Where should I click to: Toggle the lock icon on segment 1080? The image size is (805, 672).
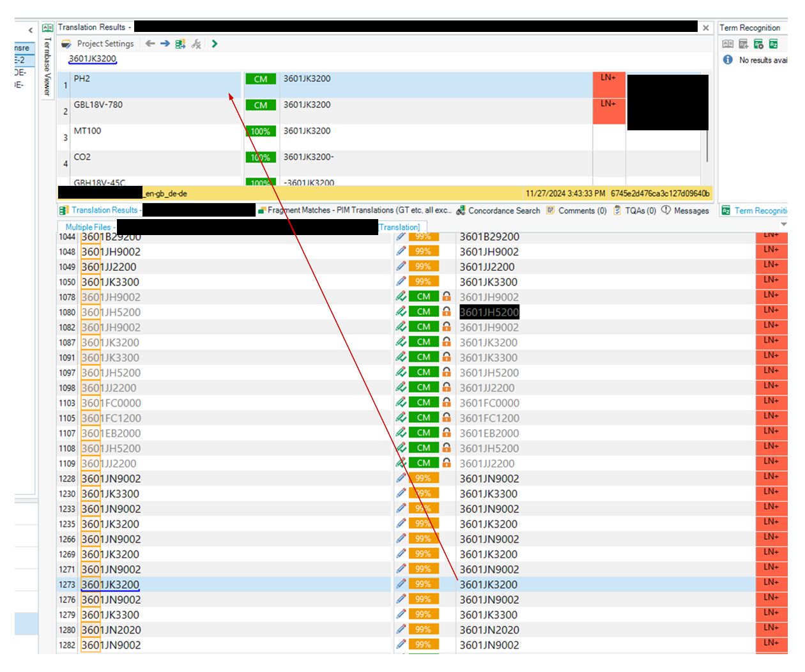click(447, 312)
